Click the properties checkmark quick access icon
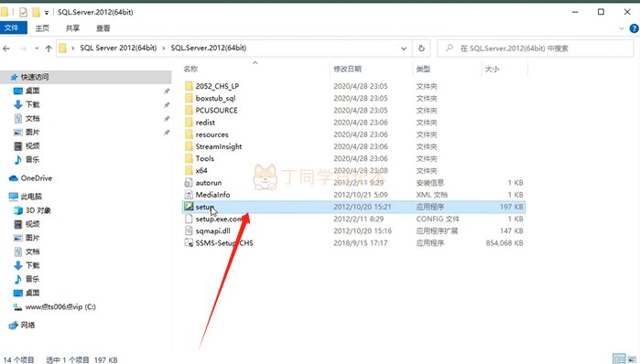640x364 pixels. (x=23, y=12)
